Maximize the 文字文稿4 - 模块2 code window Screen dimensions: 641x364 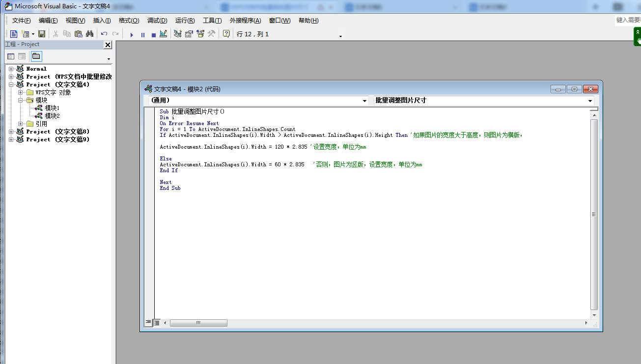point(574,89)
